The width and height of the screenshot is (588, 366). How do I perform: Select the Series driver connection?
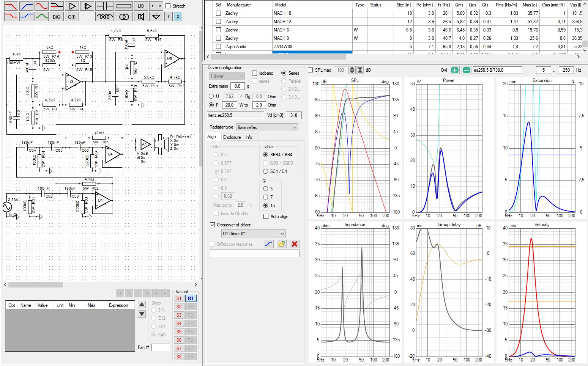pos(284,73)
